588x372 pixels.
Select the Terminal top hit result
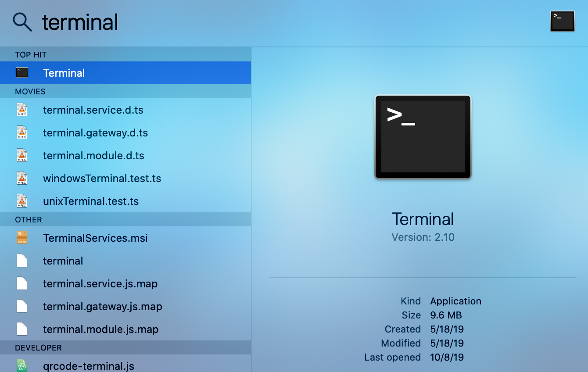coord(125,73)
